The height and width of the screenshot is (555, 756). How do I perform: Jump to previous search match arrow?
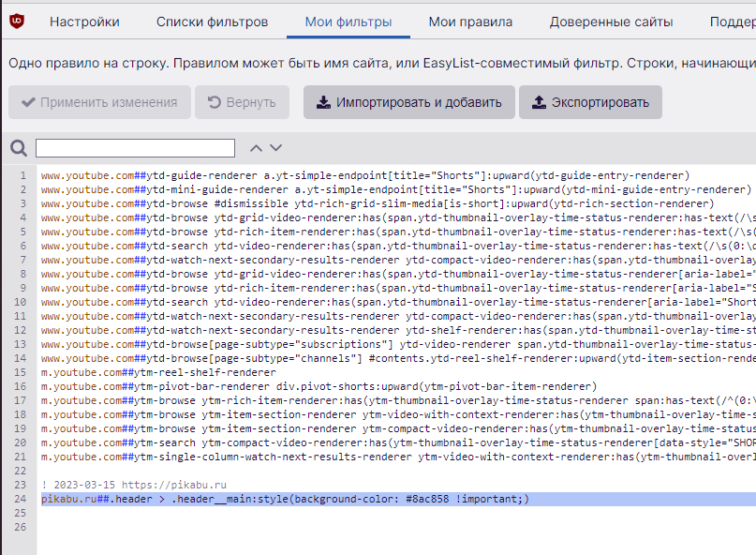point(256,148)
